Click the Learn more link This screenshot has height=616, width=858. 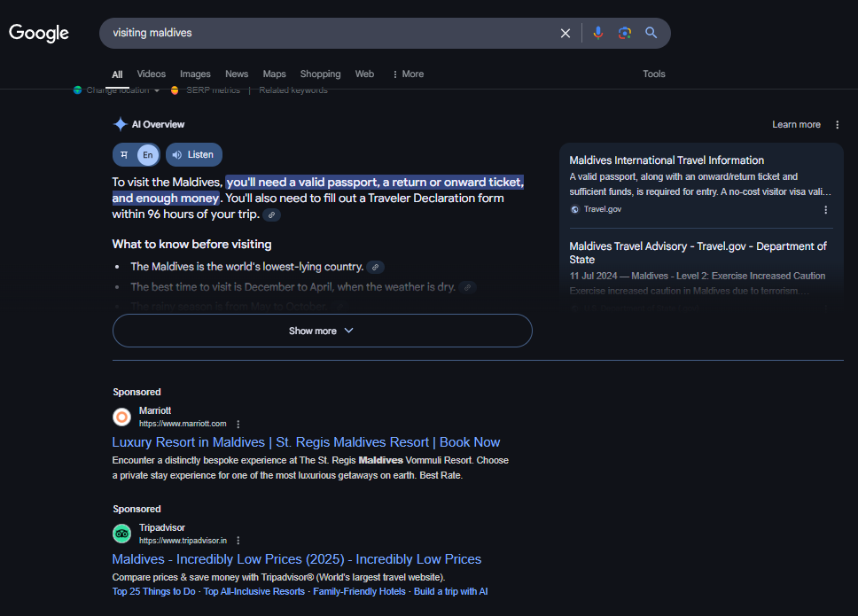coord(796,125)
